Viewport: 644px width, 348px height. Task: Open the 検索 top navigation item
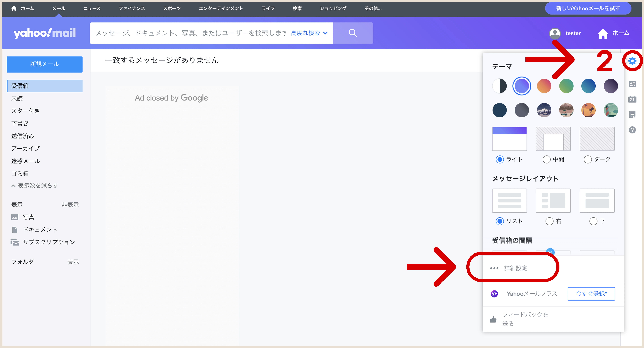(297, 8)
